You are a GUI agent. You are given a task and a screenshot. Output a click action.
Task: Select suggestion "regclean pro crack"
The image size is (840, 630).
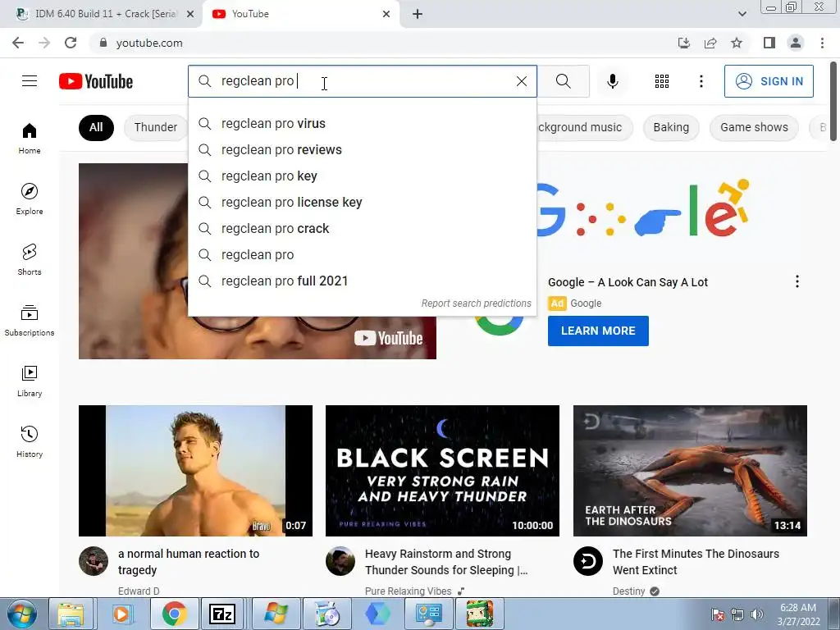(362, 228)
